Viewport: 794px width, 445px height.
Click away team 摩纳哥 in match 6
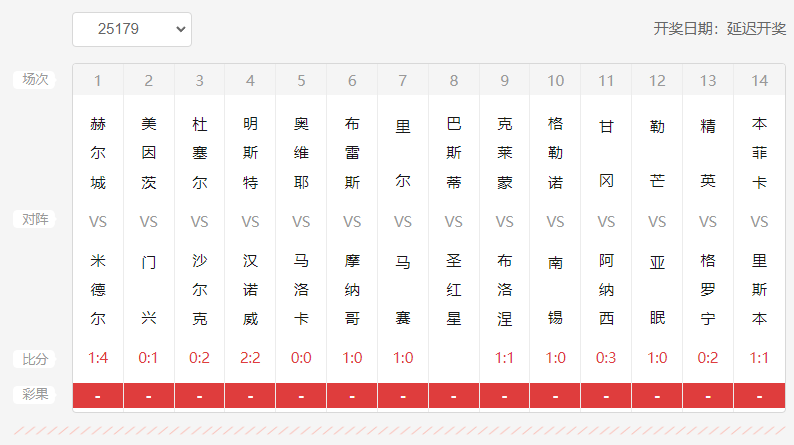[352, 290]
